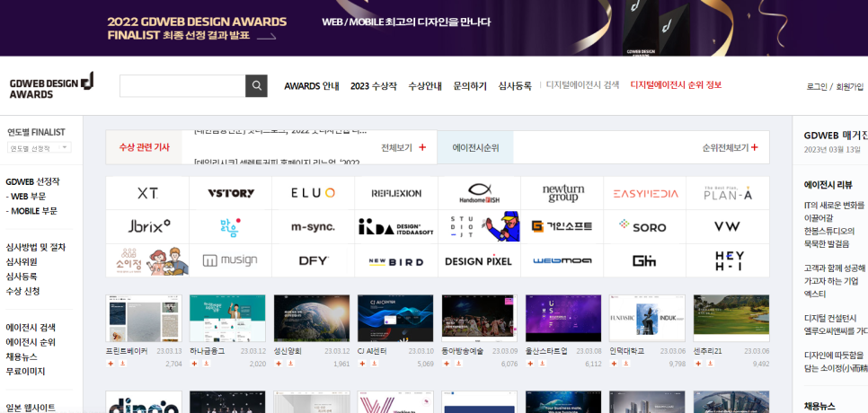Click plus icon under 동아방송예술
Viewport: 868px width, 413px height.
[x=447, y=364]
